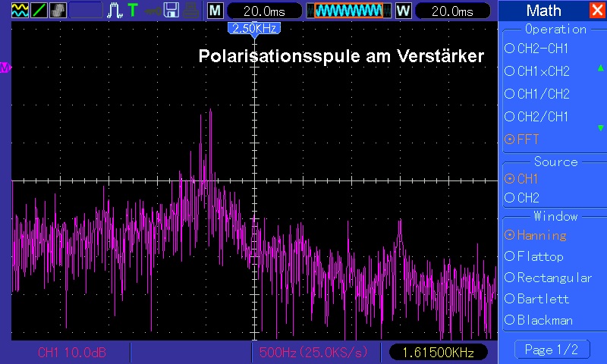Click the green down arrow in Operation list

pos(600,128)
